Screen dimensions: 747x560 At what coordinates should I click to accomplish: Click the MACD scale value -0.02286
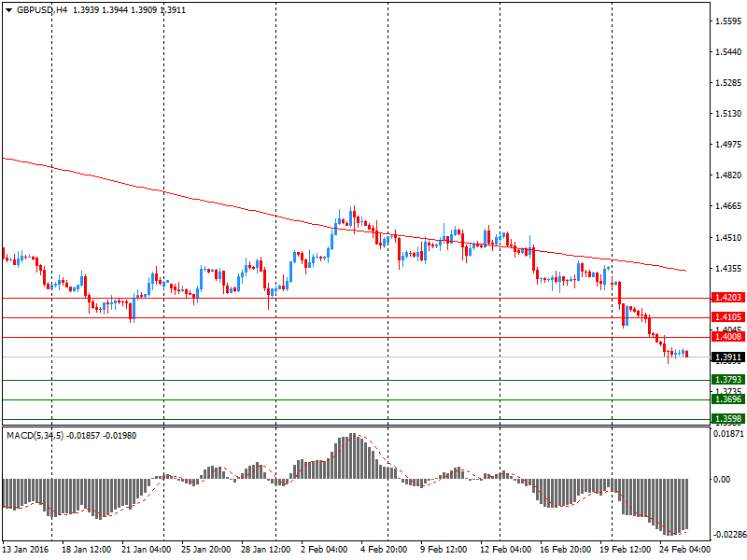(729, 535)
